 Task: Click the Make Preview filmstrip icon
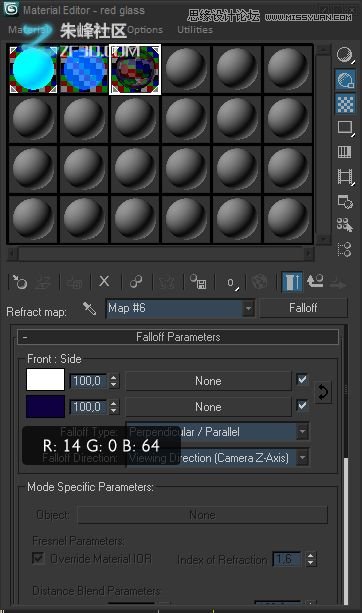pos(345,176)
